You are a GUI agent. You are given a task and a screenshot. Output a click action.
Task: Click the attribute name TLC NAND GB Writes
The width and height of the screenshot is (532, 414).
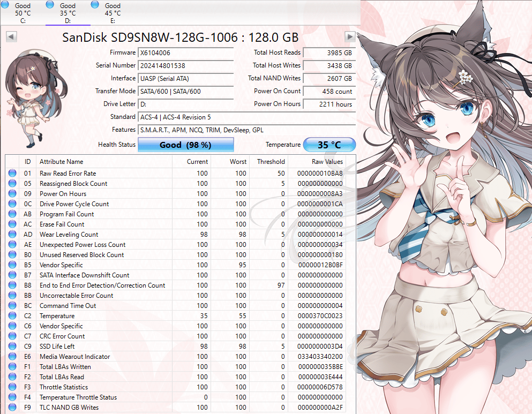coord(69,407)
